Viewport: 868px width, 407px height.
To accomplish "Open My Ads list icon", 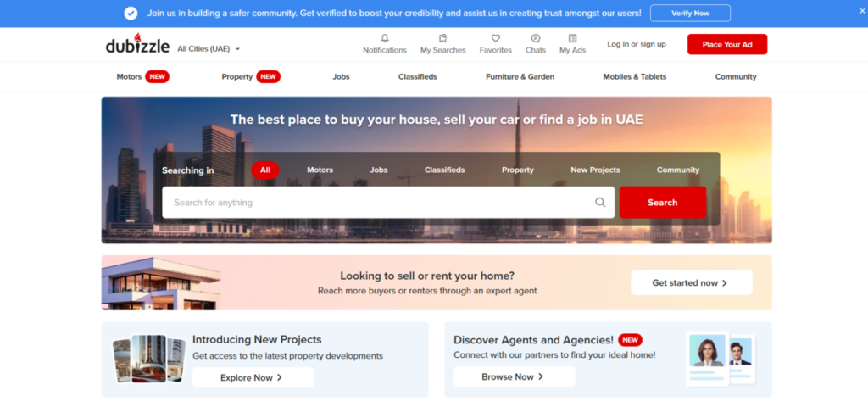I will tap(572, 38).
